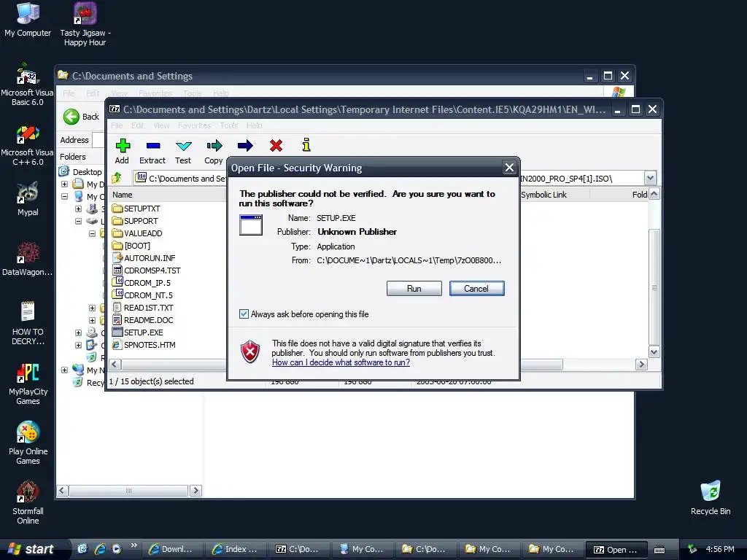747x560 pixels.
Task: Select the SETUPTXT folder
Action: point(136,209)
